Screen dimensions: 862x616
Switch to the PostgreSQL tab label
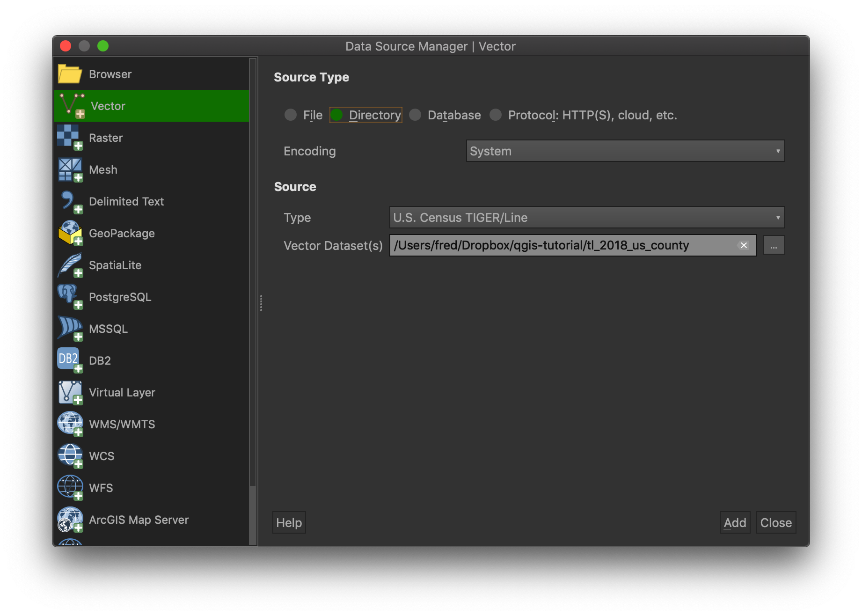pyautogui.click(x=120, y=297)
